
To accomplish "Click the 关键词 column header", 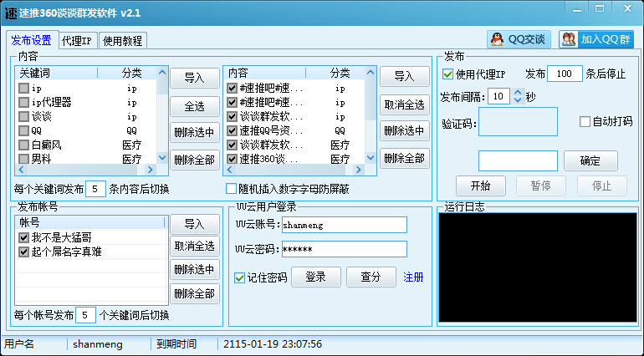I will click(x=57, y=73).
